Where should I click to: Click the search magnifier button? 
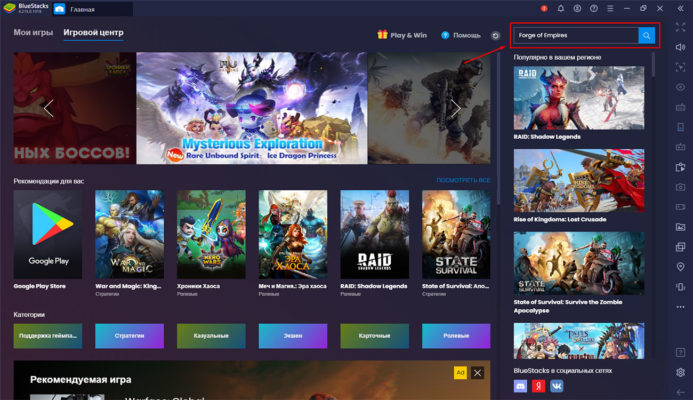646,35
